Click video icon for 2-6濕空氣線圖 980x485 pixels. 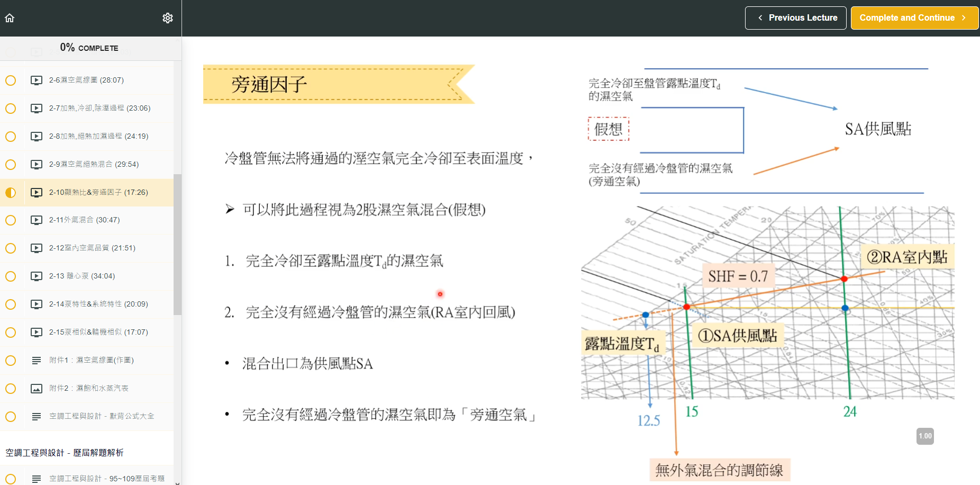[x=37, y=80]
